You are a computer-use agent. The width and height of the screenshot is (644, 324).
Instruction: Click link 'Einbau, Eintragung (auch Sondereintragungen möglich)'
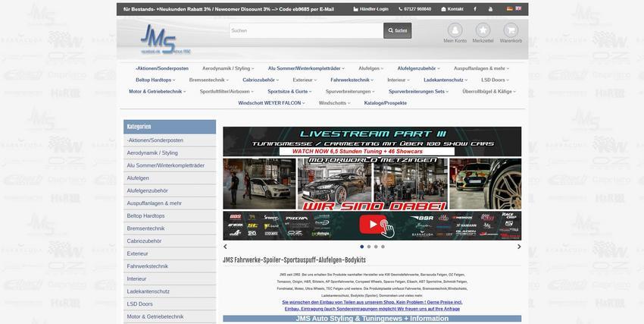point(372,309)
